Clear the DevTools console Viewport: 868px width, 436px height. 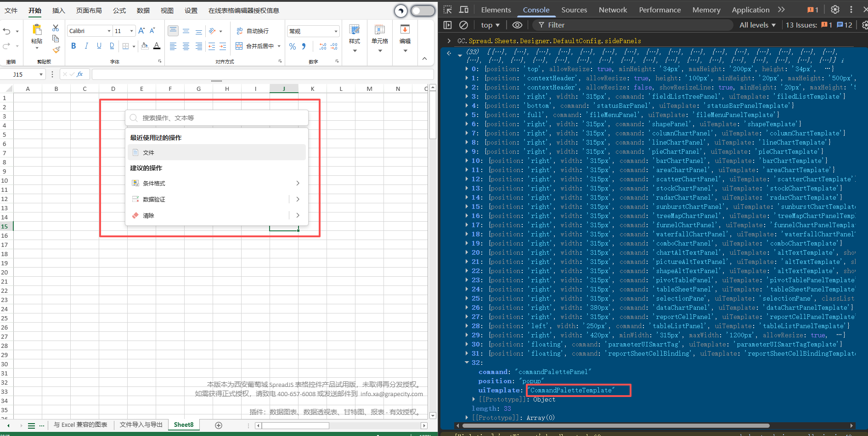point(464,25)
